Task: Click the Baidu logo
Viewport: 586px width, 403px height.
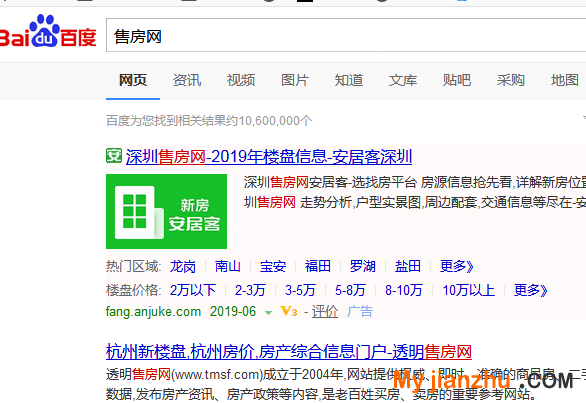Action: click(x=48, y=32)
